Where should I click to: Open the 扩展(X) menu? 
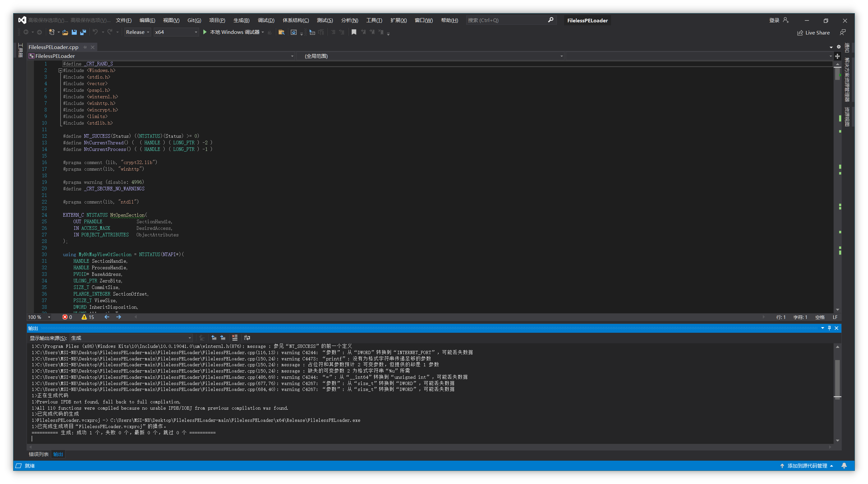coord(398,20)
